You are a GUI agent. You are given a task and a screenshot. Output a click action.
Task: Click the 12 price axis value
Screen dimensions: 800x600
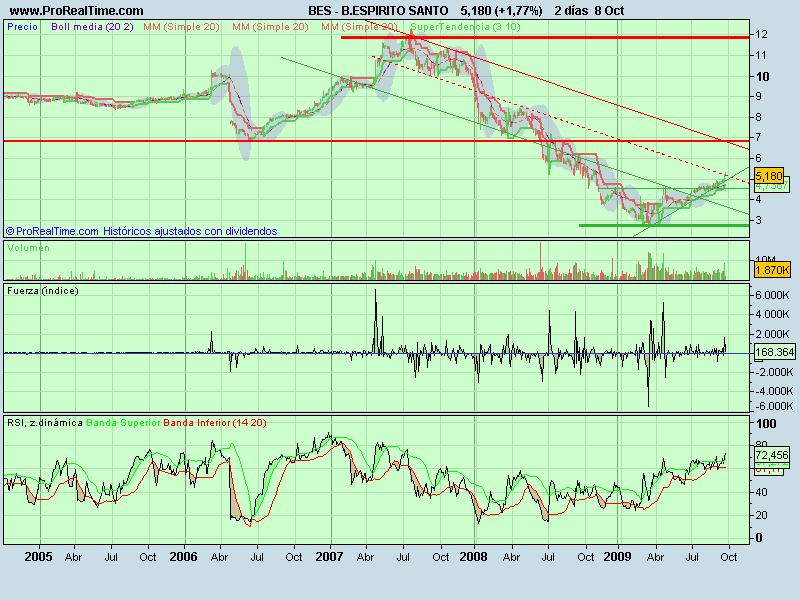click(762, 34)
